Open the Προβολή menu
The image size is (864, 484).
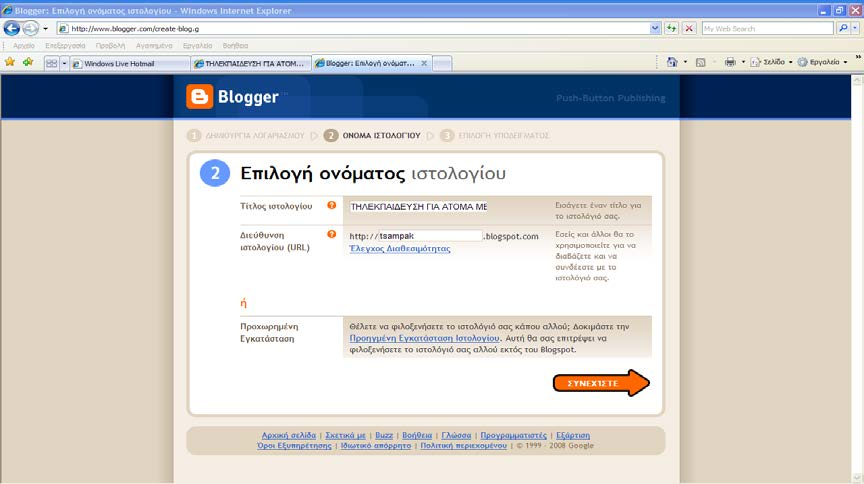click(x=110, y=46)
